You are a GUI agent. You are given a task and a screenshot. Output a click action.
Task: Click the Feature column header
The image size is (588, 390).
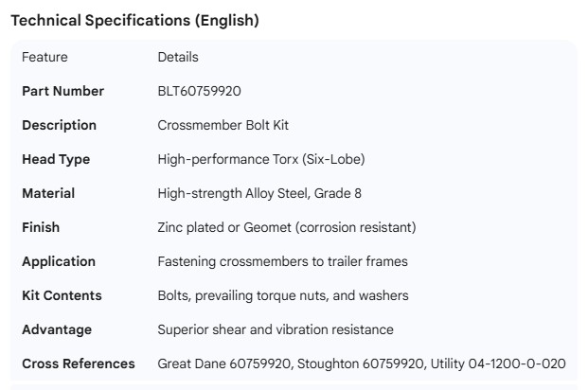coord(45,57)
